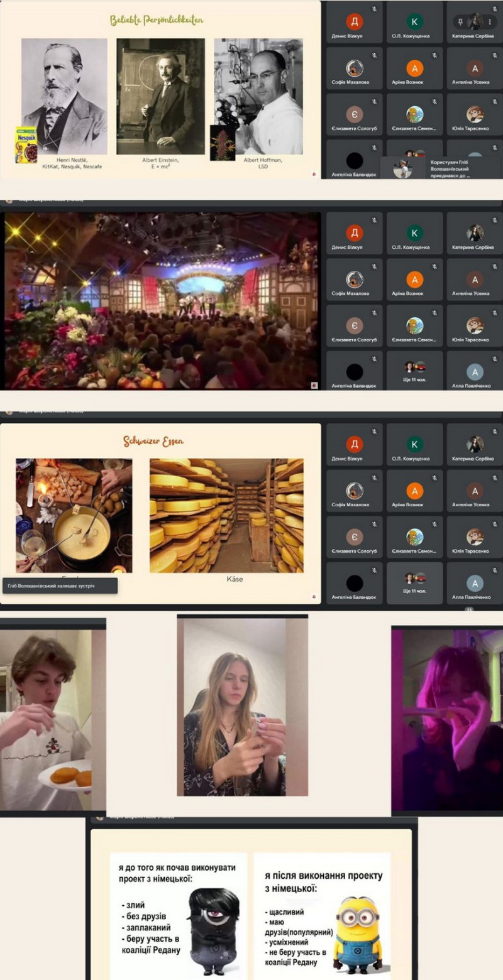Select Єлизавета Сологуб's Є avatar, Schweizer Essen meeting
Image resolution: width=503 pixels, height=980 pixels.
pyautogui.click(x=355, y=536)
